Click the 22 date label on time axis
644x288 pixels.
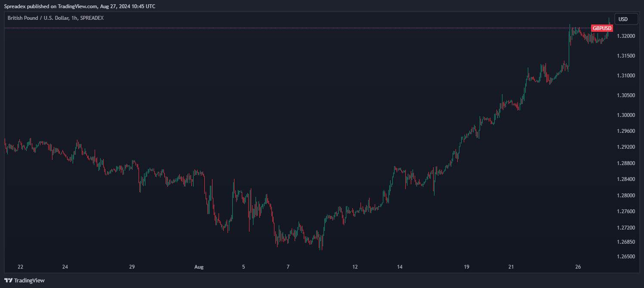tap(20, 267)
